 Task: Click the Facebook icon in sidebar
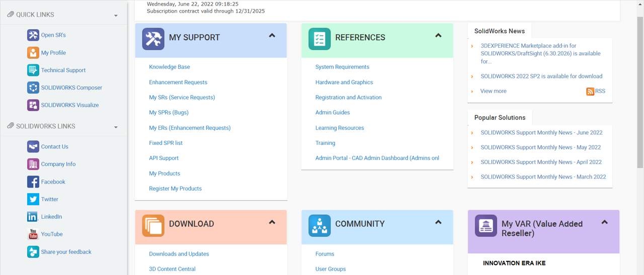[33, 182]
